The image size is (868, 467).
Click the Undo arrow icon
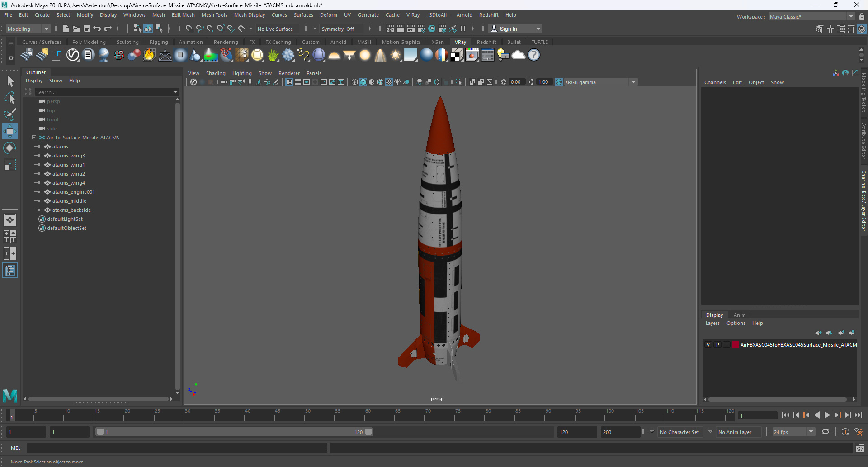click(x=97, y=29)
